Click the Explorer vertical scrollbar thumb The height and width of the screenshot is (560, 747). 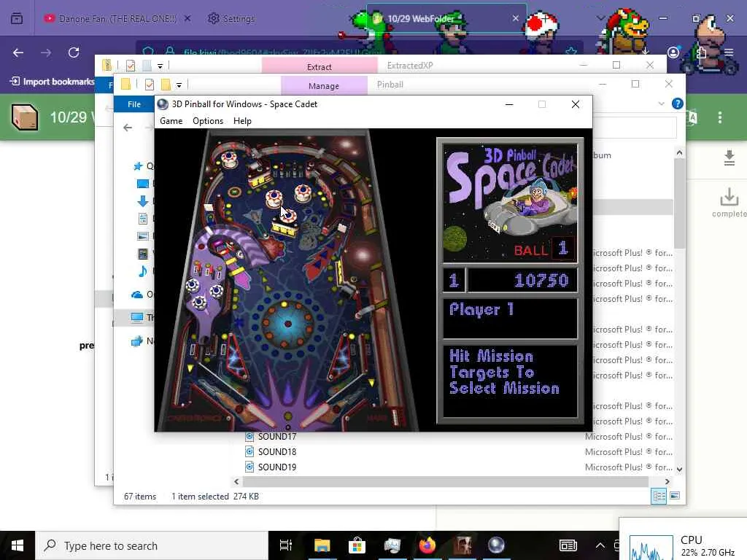point(679,204)
